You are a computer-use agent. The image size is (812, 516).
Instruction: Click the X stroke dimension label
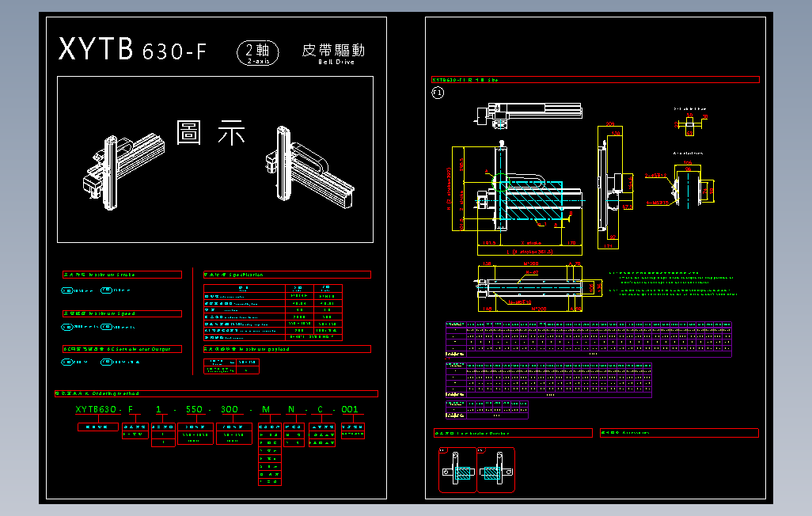pyautogui.click(x=531, y=243)
